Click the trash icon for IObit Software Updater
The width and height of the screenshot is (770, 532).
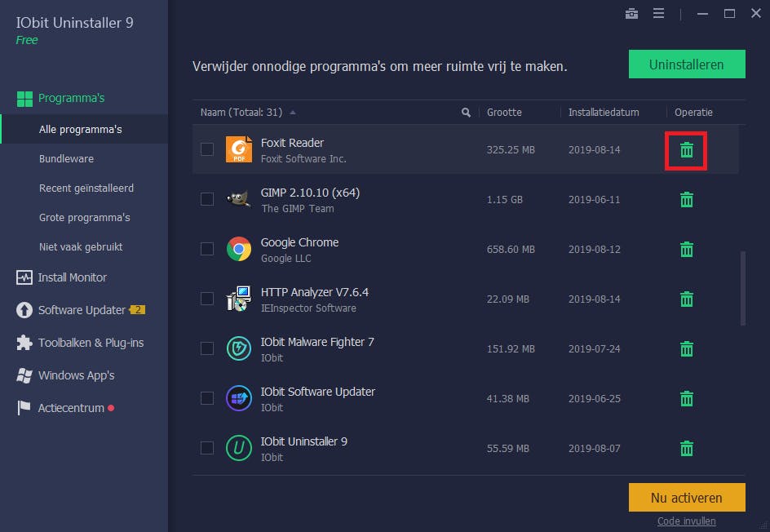tap(687, 398)
